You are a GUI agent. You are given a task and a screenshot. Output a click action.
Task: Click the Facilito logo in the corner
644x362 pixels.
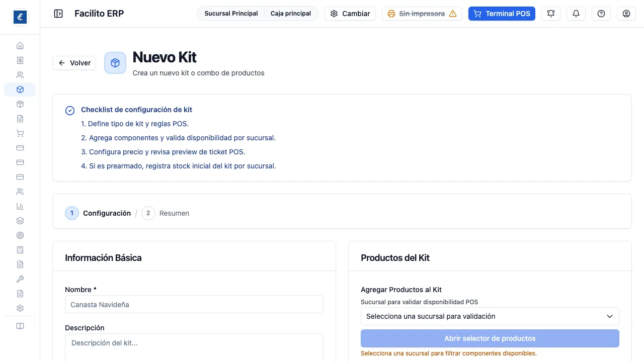(x=20, y=17)
